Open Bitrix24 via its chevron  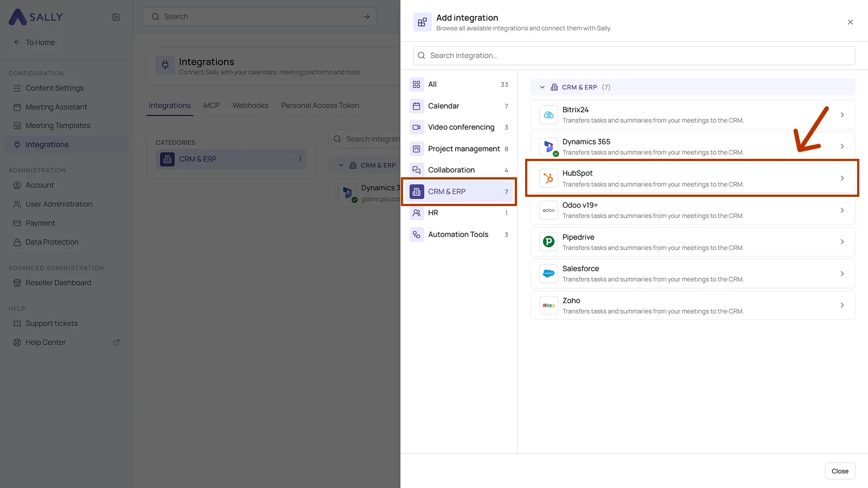coord(842,115)
